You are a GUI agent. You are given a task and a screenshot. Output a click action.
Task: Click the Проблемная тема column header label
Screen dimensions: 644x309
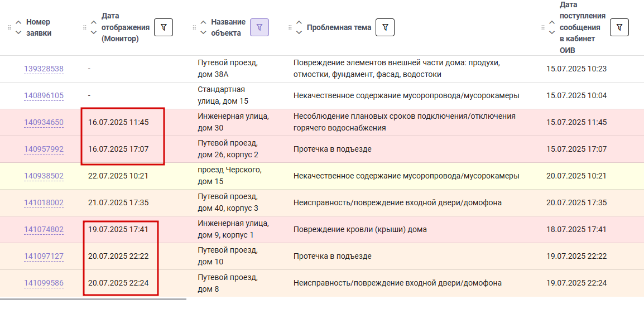(x=339, y=27)
